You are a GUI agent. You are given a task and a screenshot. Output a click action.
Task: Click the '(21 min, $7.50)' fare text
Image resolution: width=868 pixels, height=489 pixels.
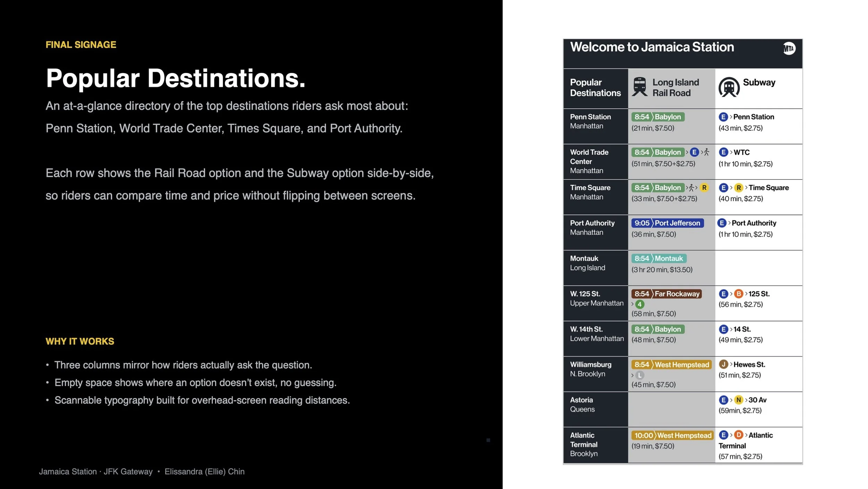pos(653,128)
